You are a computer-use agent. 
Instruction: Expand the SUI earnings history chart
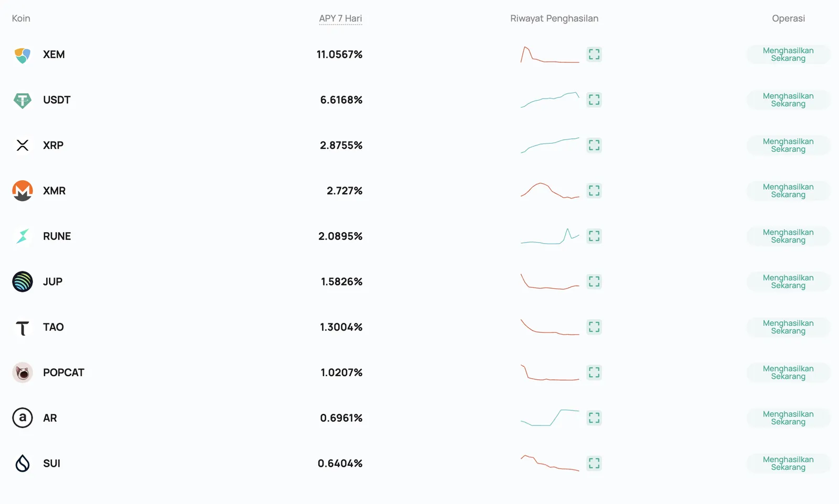[594, 464]
